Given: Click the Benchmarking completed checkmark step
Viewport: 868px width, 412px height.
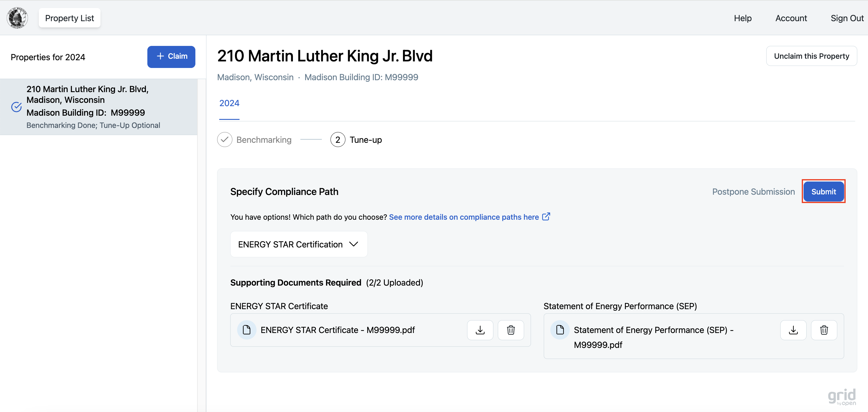Looking at the screenshot, I should tap(224, 140).
